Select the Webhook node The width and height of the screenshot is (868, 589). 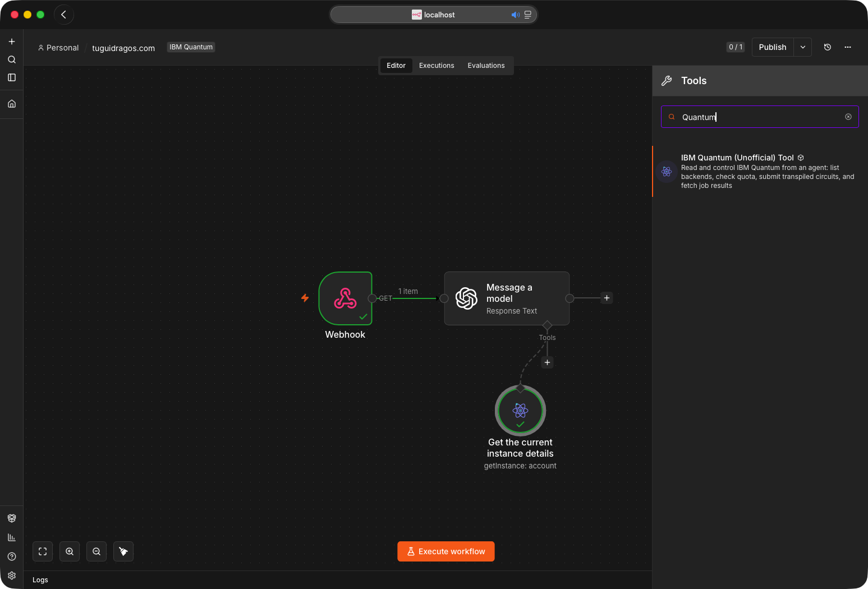(345, 298)
